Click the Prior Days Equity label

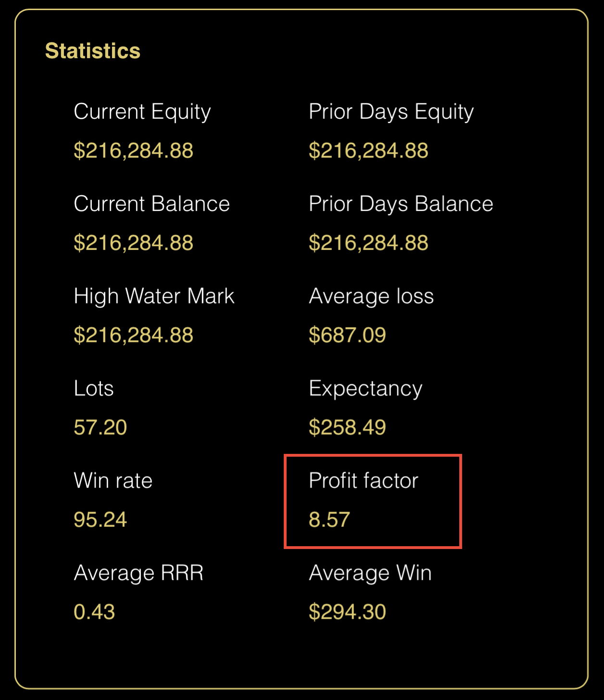(391, 112)
